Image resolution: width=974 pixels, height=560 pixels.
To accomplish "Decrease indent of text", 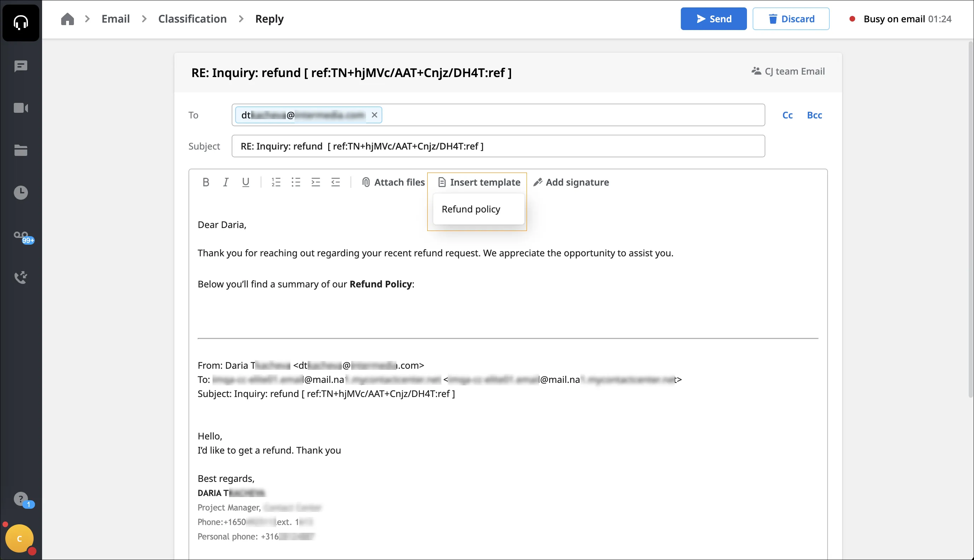I will click(x=335, y=182).
